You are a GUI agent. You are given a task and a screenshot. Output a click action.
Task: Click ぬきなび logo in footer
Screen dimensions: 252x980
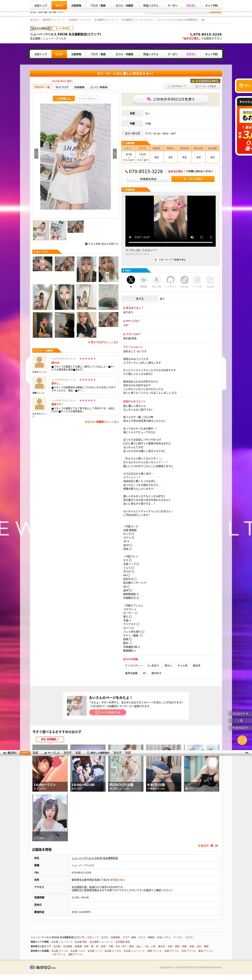click(x=43, y=967)
